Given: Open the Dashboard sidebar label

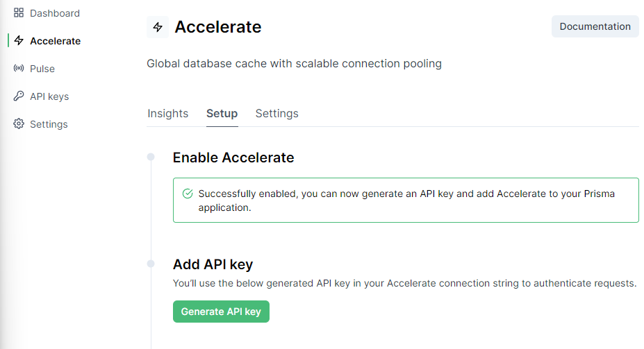Looking at the screenshot, I should pyautogui.click(x=55, y=13).
